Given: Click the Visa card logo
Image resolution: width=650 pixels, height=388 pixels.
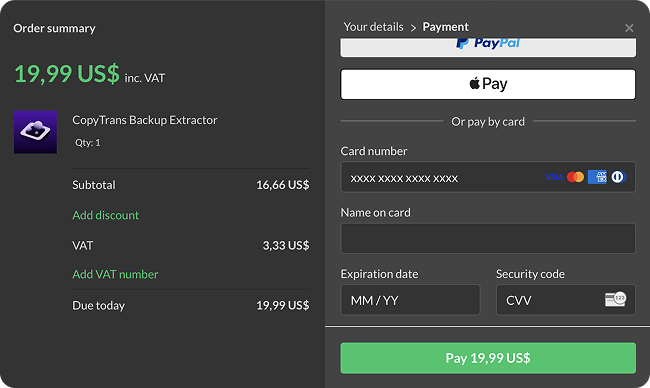Looking at the screenshot, I should point(554,177).
